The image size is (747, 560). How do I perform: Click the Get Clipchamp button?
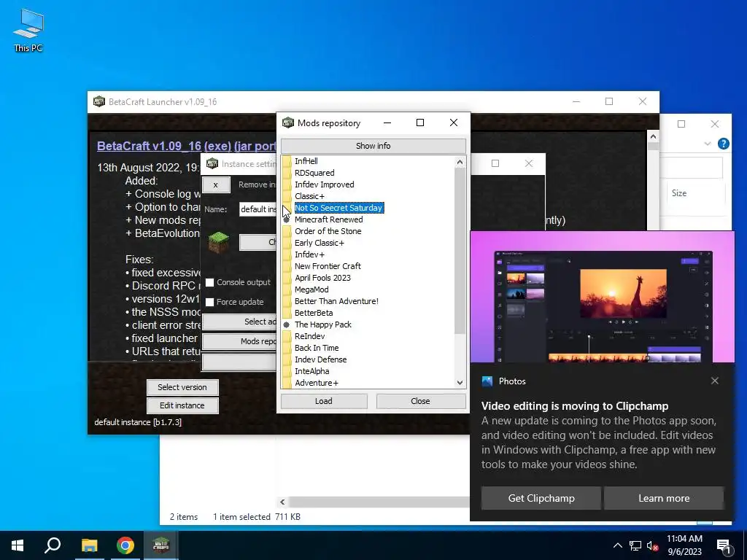pos(541,498)
